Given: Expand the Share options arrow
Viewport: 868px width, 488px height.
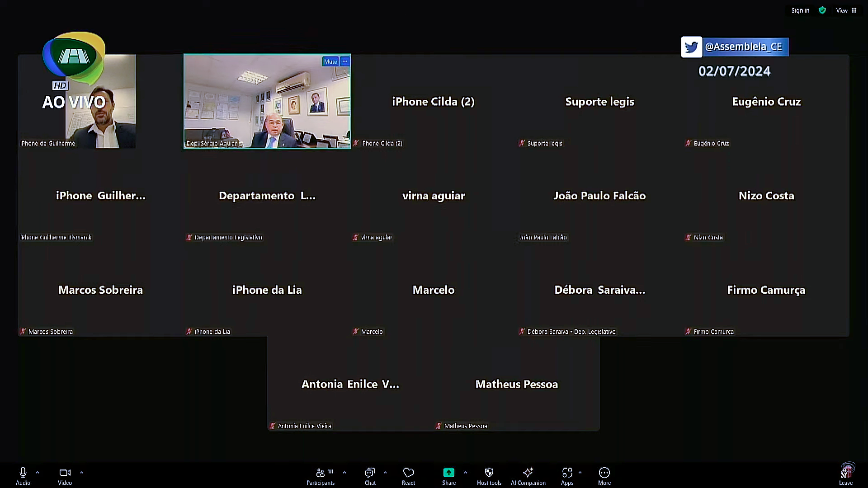Looking at the screenshot, I should [x=465, y=473].
